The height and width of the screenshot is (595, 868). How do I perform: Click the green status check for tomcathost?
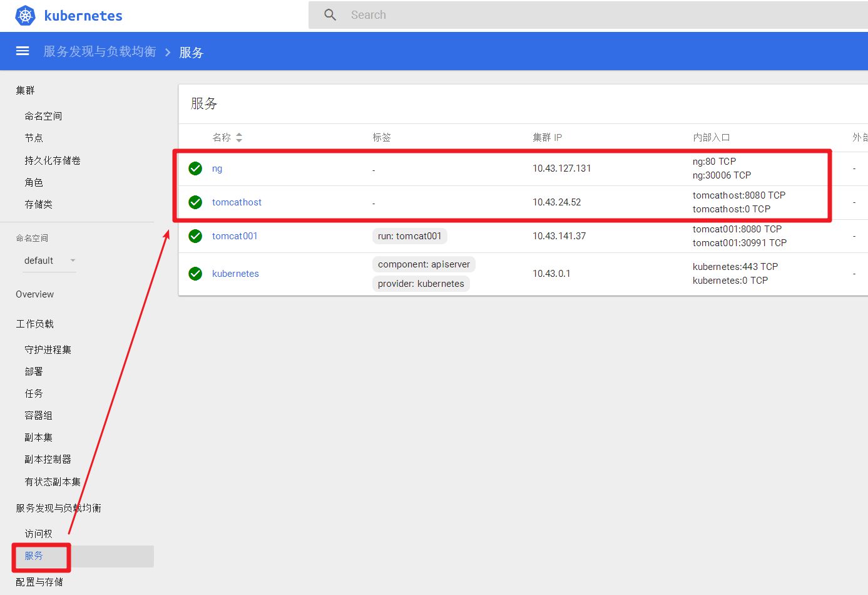tap(195, 202)
